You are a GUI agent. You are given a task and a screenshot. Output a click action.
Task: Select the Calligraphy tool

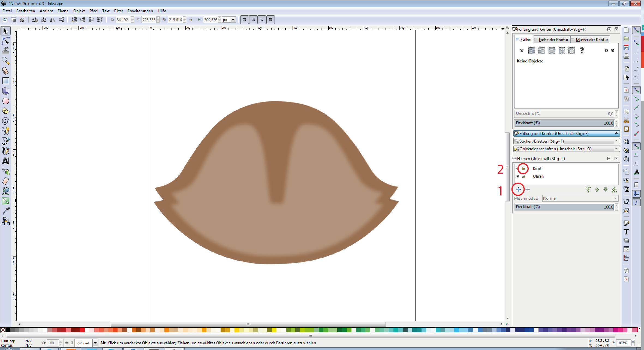click(5, 151)
